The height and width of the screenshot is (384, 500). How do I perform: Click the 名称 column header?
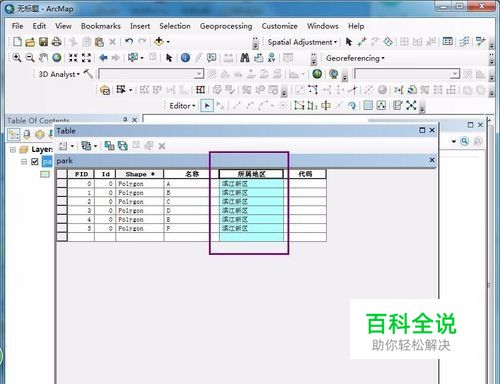point(191,174)
